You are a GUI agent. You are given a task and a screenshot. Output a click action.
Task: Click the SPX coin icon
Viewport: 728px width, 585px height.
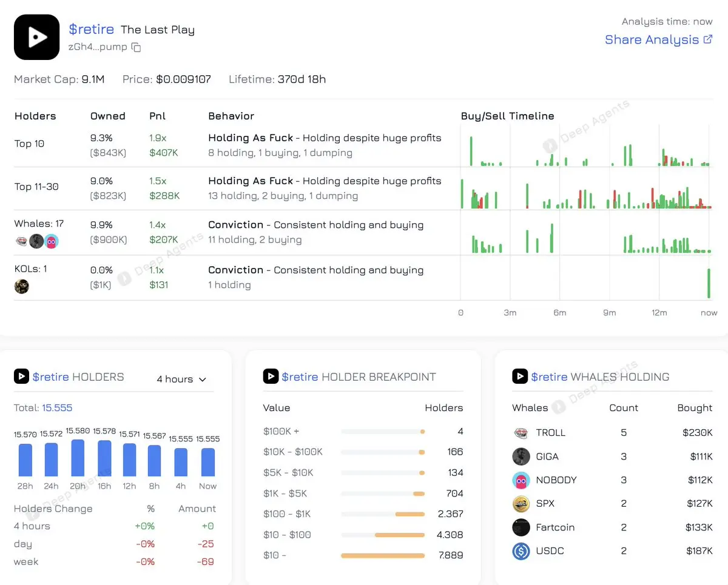(521, 504)
